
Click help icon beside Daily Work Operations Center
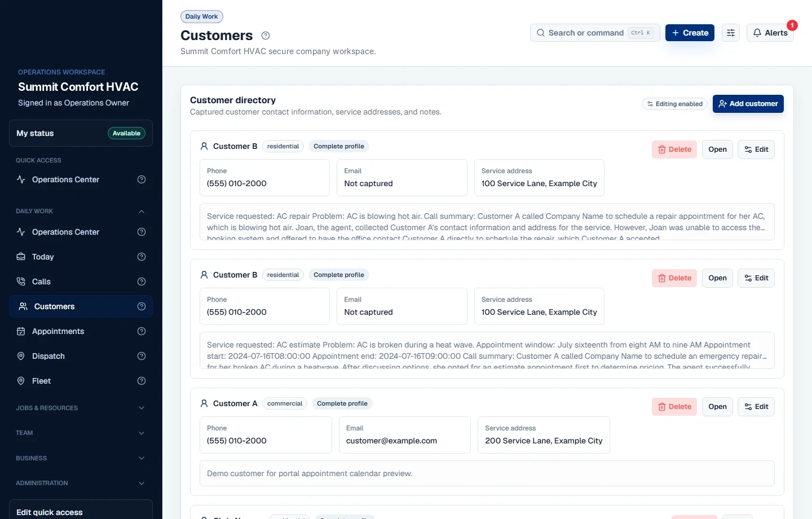tap(142, 232)
